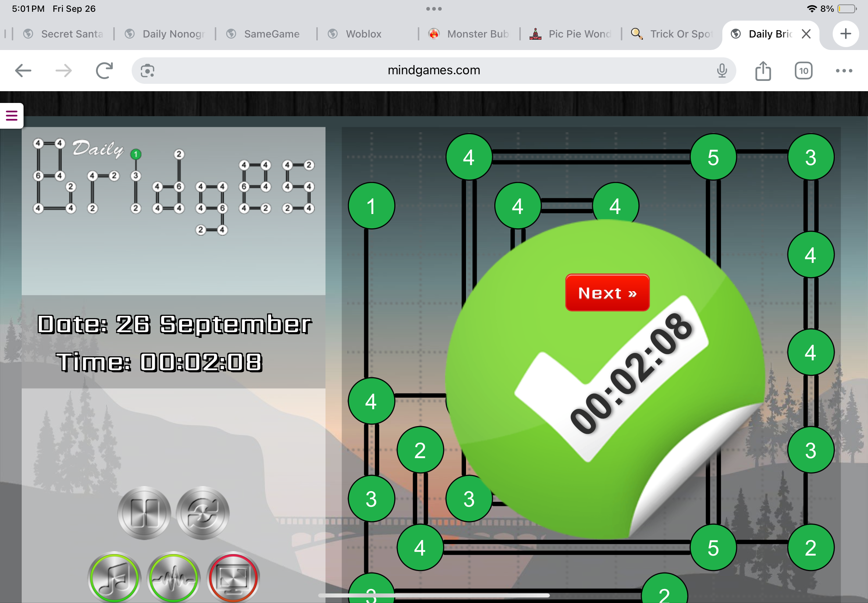Image resolution: width=868 pixels, height=603 pixels.
Task: Switch to the SameGame tab
Action: 271,34
